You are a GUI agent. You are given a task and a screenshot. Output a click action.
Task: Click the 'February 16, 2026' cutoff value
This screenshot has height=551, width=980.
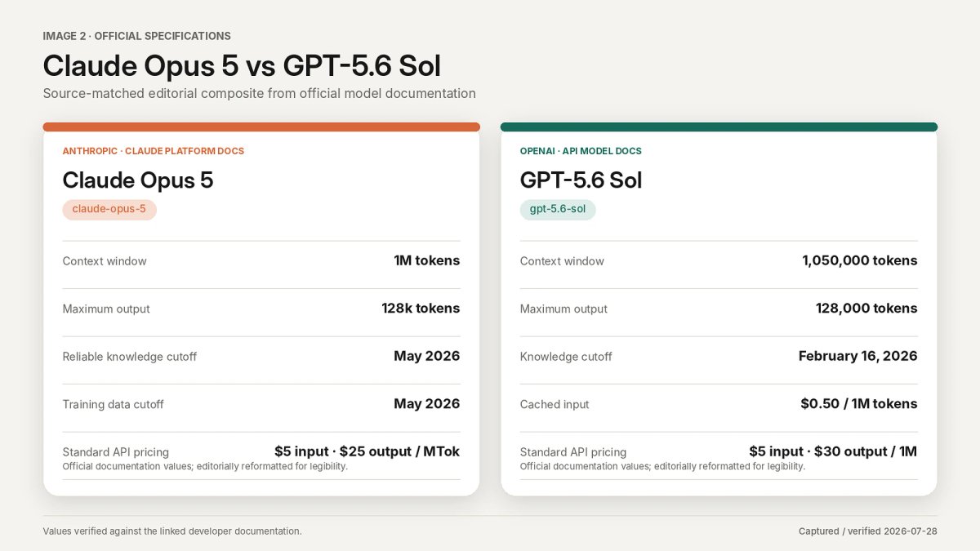coord(858,356)
